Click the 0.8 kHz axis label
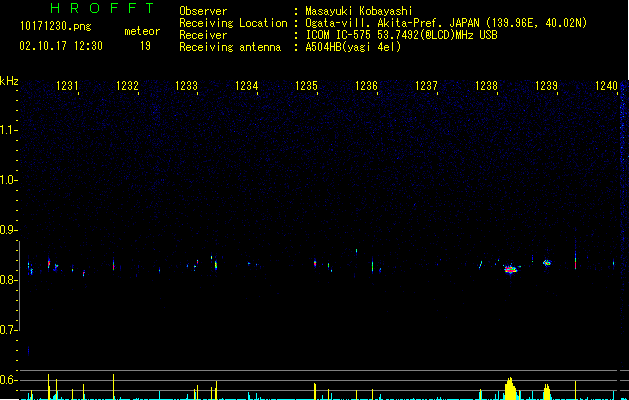 pyautogui.click(x=8, y=280)
